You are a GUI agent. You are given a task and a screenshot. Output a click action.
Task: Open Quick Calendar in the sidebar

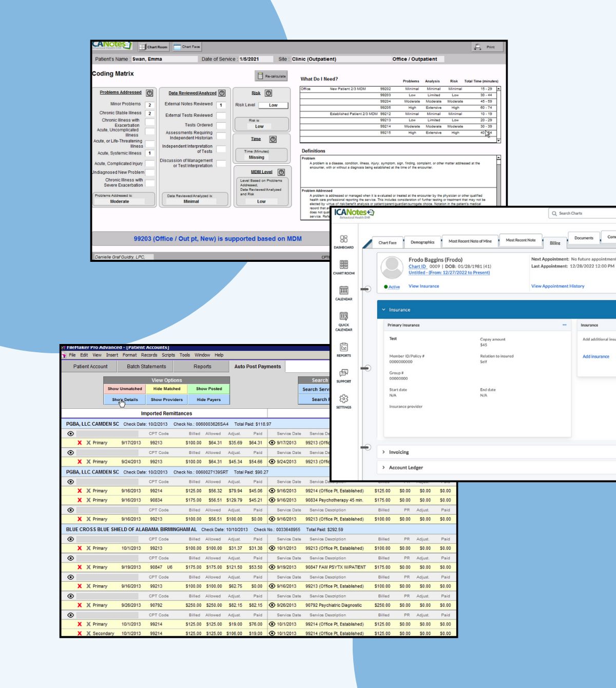click(343, 321)
